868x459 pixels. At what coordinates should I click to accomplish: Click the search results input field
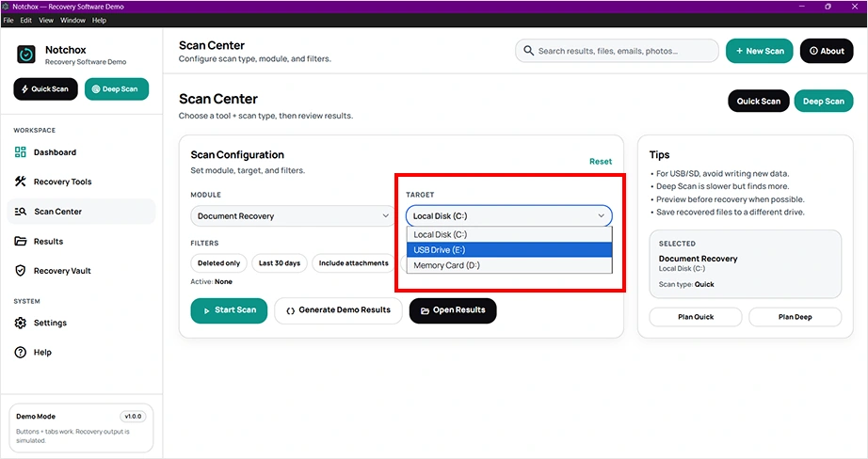tap(618, 51)
